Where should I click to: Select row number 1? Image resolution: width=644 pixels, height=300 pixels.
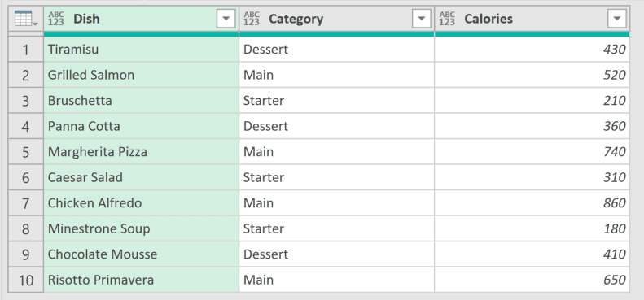coord(25,50)
